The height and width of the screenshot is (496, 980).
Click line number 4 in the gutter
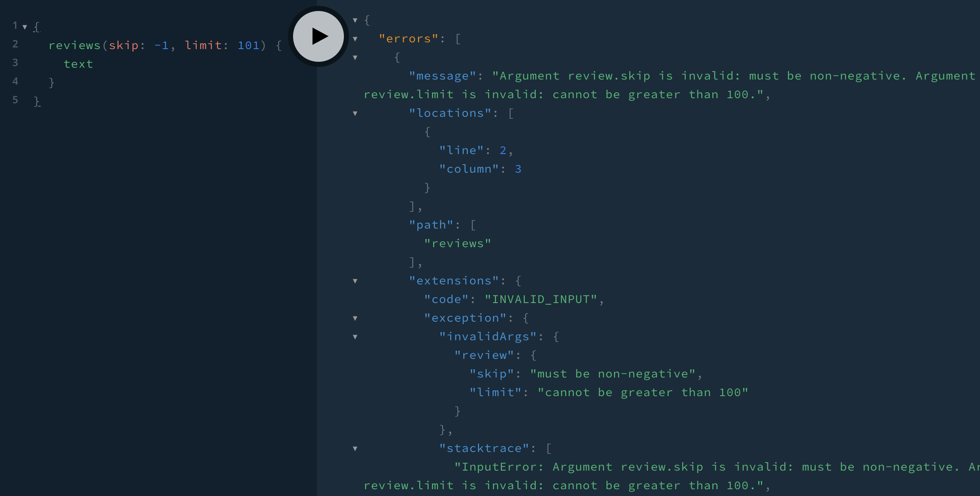[x=15, y=81]
